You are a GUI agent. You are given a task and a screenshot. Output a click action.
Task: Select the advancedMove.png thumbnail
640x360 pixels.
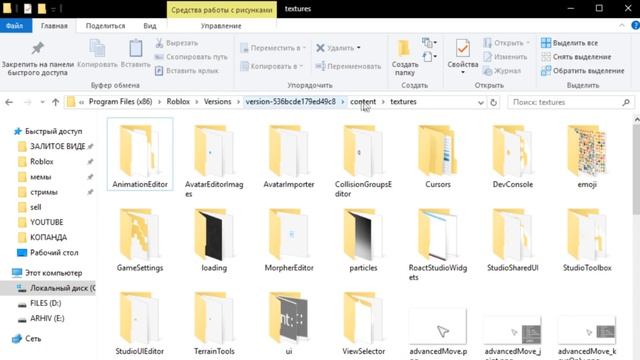click(x=438, y=331)
